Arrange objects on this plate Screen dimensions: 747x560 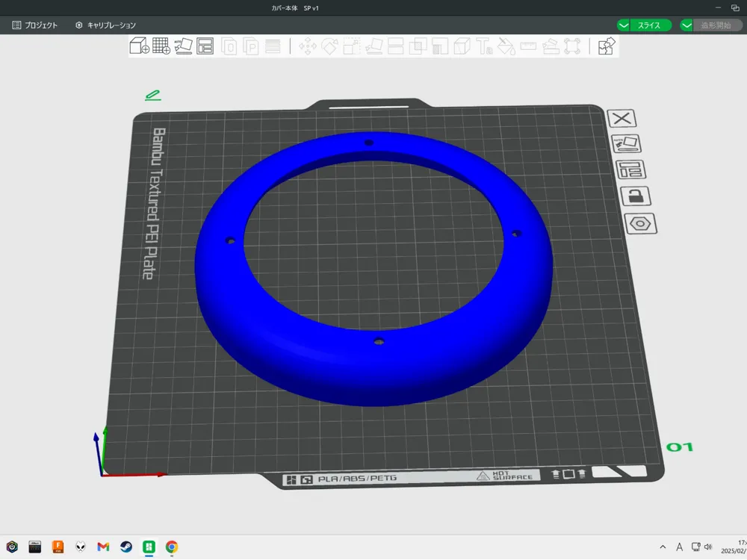point(630,169)
